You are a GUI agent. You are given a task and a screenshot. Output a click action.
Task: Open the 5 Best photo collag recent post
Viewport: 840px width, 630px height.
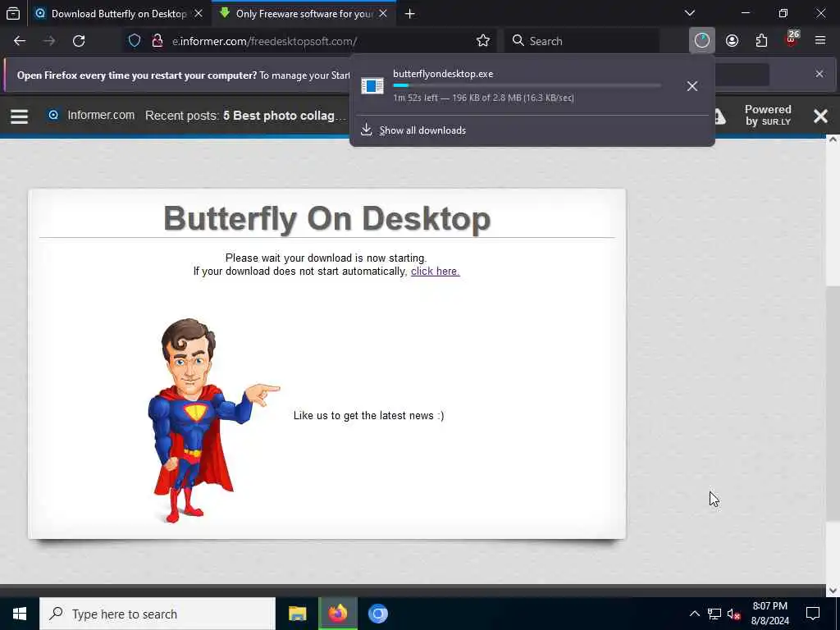[x=285, y=116]
